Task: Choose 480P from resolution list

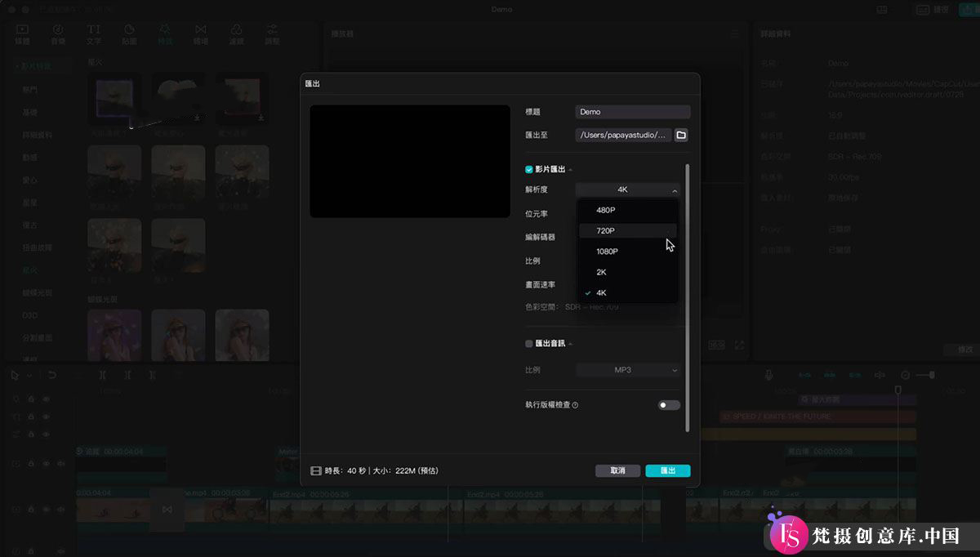Action: [x=627, y=210]
